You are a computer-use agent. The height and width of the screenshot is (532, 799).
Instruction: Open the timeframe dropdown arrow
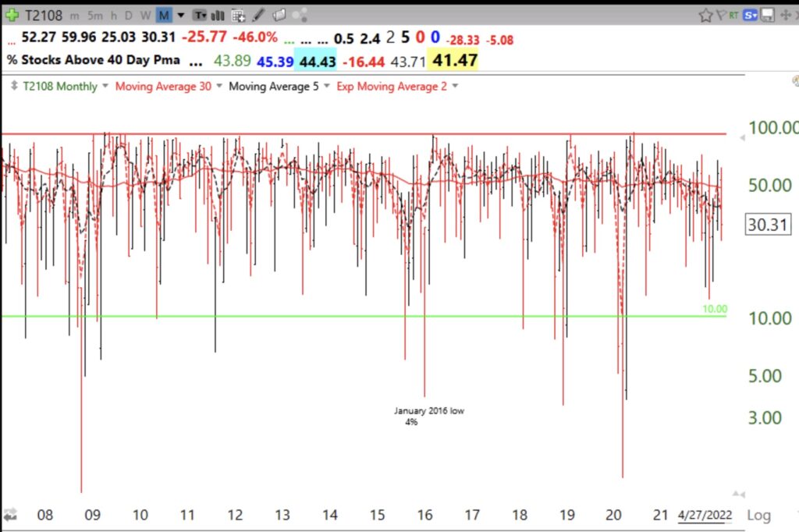pyautogui.click(x=180, y=16)
